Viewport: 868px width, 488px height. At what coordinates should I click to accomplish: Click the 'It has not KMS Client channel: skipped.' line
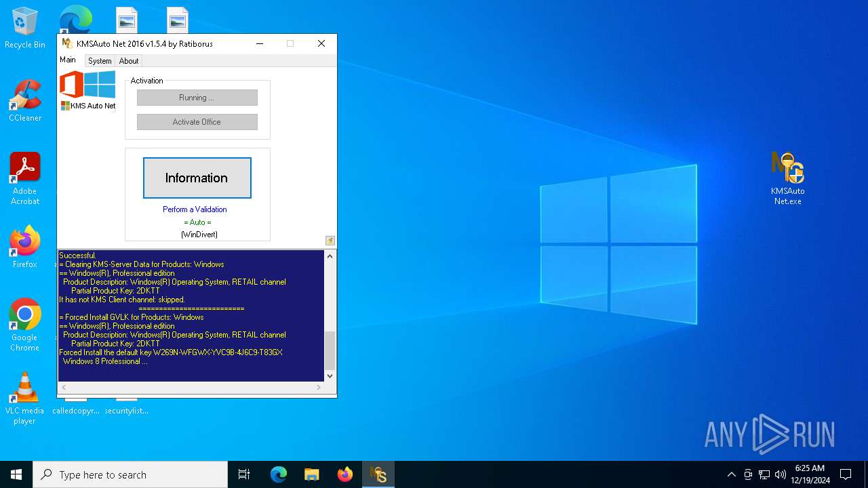(x=122, y=300)
